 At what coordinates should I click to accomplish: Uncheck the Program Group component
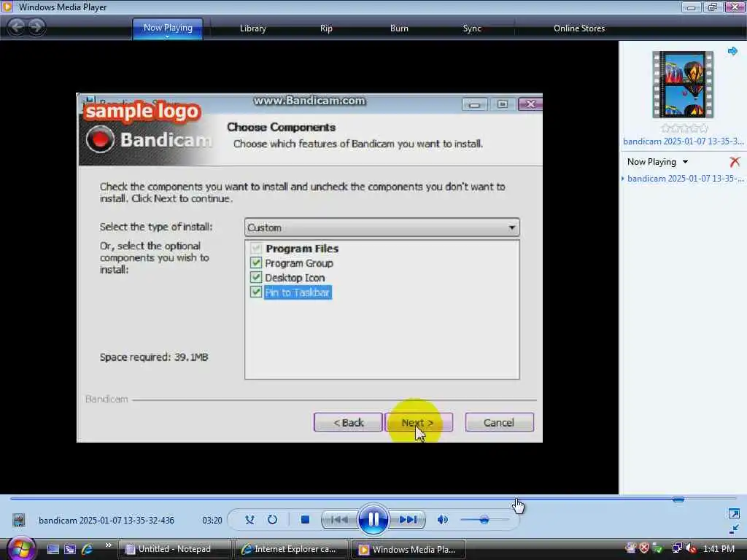(256, 262)
